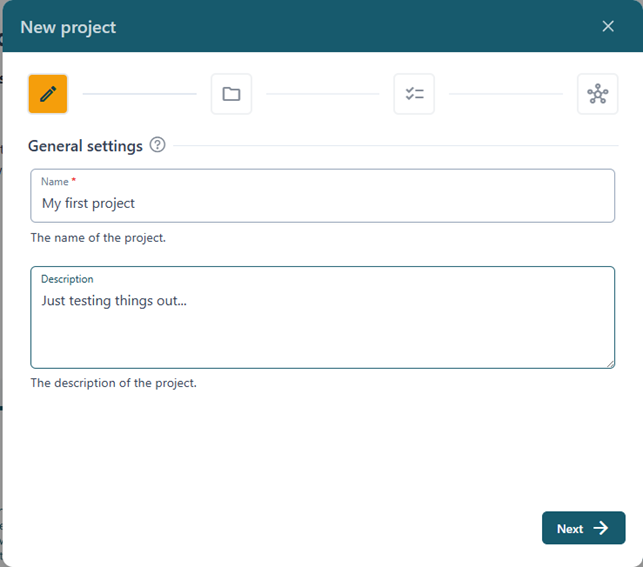Click the "My first project" text
The image size is (643, 567).
[x=88, y=203]
